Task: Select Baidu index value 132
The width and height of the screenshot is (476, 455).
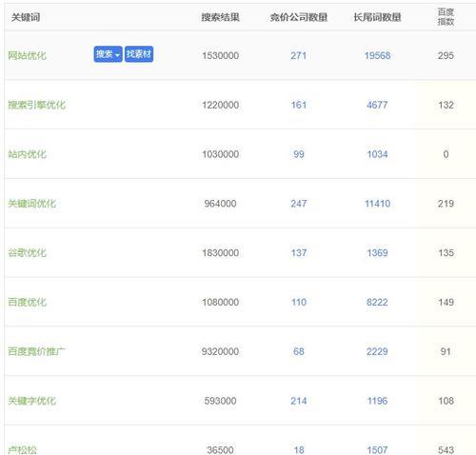Action: 446,105
